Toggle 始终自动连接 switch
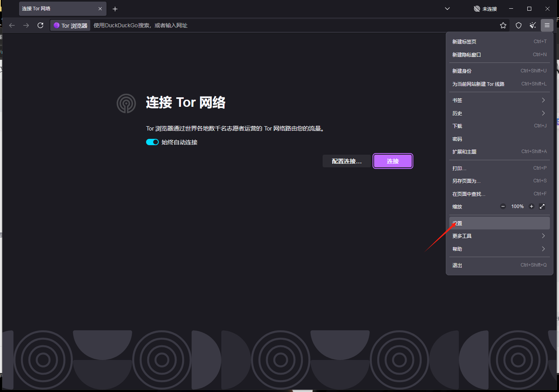This screenshot has width=559, height=392. coord(152,142)
